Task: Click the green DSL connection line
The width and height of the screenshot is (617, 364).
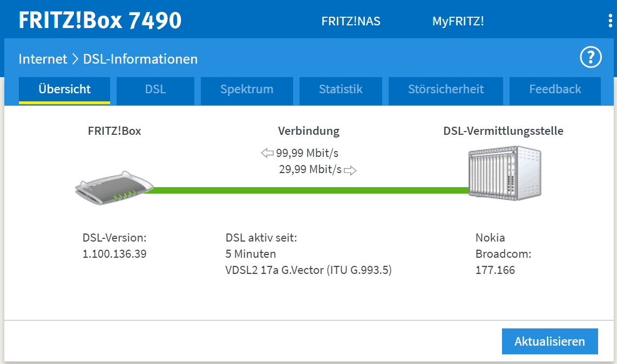Action: pyautogui.click(x=310, y=190)
